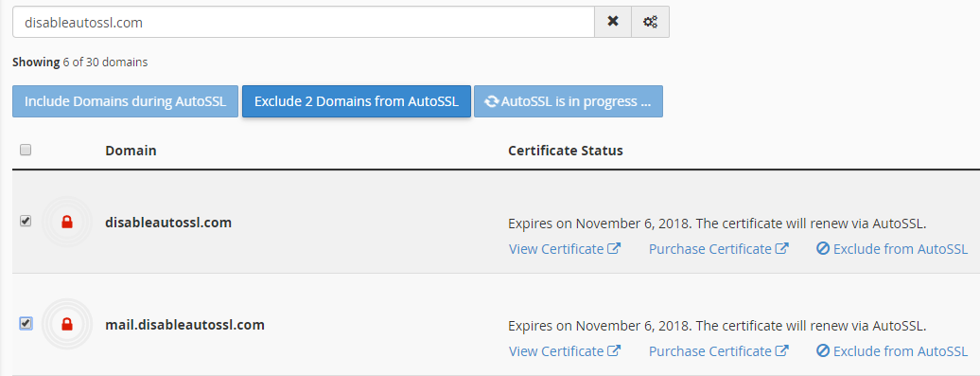Click Include Domains during AutoSSL button

click(x=125, y=101)
